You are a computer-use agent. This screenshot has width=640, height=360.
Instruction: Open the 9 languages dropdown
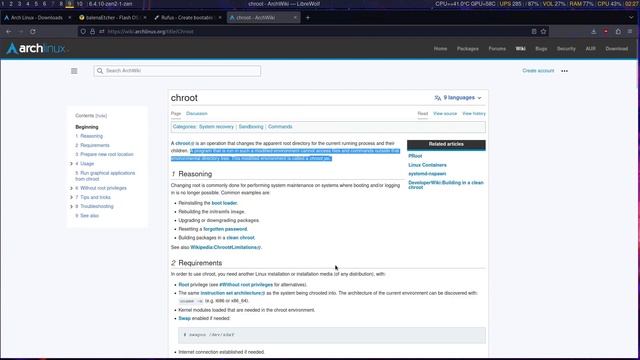tap(458, 98)
